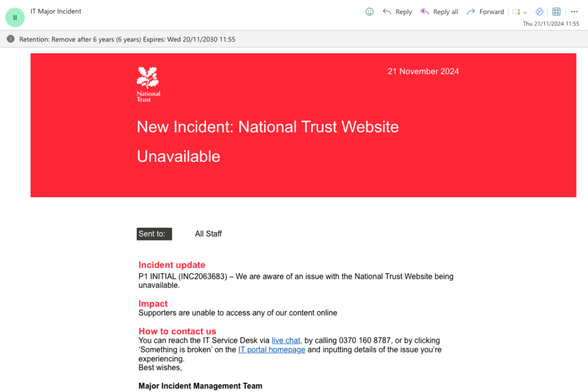Open the three-dot more actions menu
This screenshot has height=392, width=588.
[574, 11]
